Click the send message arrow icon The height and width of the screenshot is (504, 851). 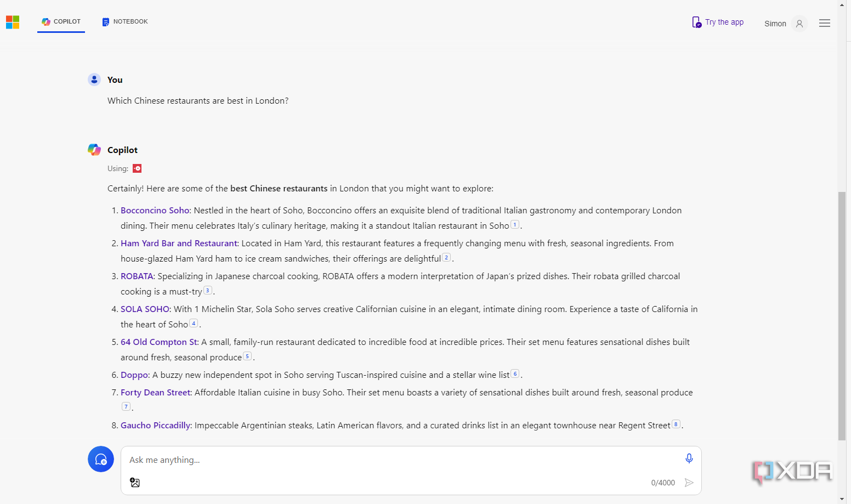tap(689, 483)
